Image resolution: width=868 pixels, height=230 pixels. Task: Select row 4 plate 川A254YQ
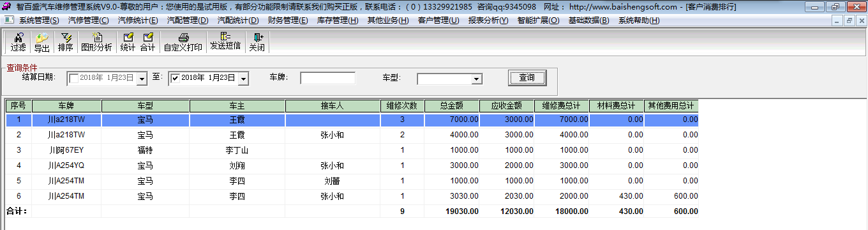click(66, 165)
